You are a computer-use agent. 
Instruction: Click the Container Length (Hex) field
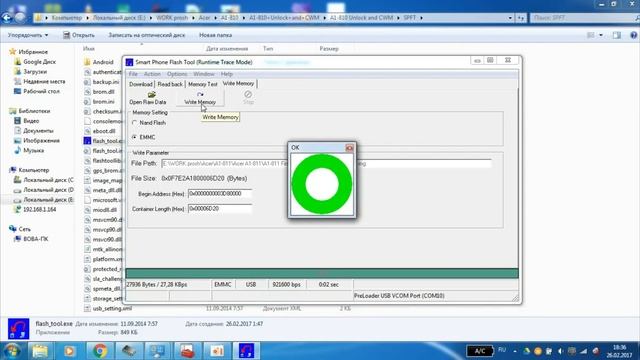(x=220, y=209)
